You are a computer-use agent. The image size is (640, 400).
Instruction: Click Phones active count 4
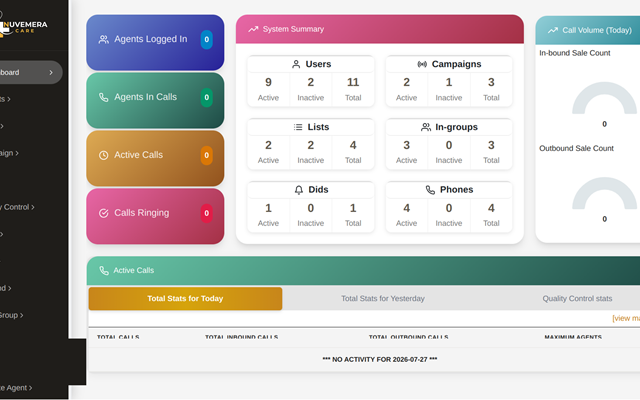407,209
